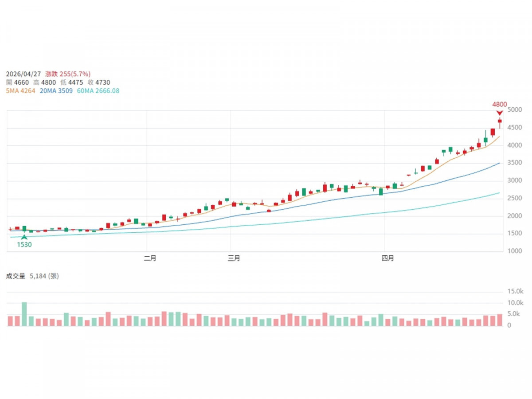Click the latest candlestick at the far right
This screenshot has height=399, width=532.
pos(500,121)
